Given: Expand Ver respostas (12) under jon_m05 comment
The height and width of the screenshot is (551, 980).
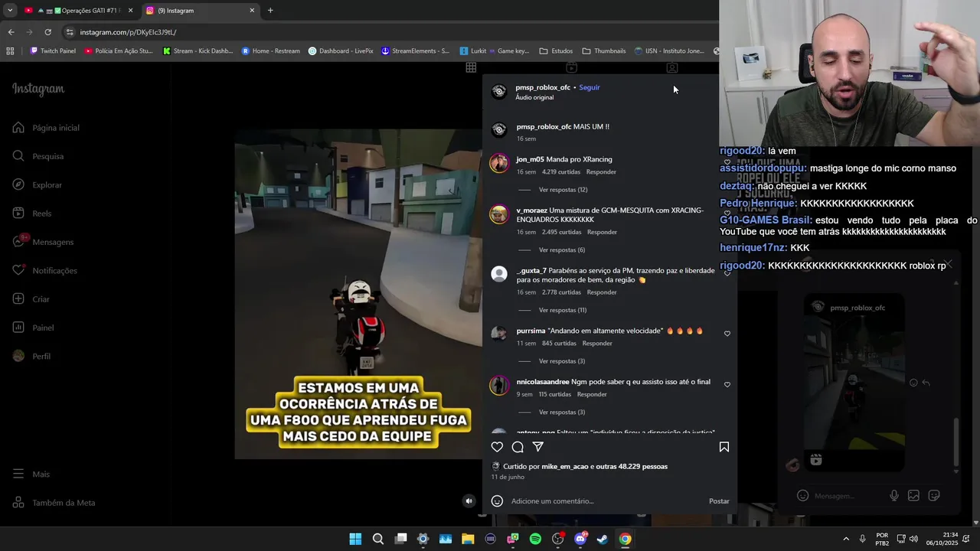Looking at the screenshot, I should [563, 190].
